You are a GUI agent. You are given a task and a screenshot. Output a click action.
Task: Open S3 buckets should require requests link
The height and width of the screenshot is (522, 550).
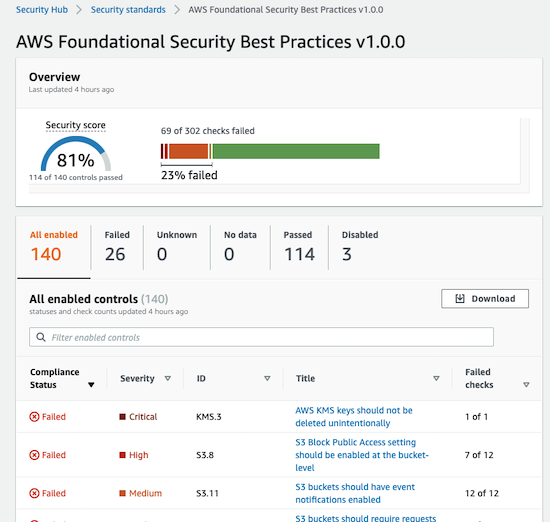[366, 518]
